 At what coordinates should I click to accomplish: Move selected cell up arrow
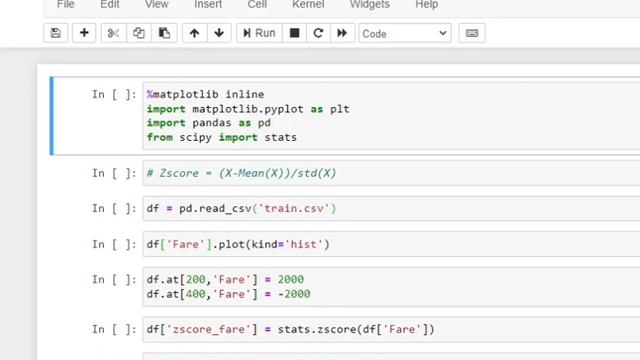coord(194,33)
